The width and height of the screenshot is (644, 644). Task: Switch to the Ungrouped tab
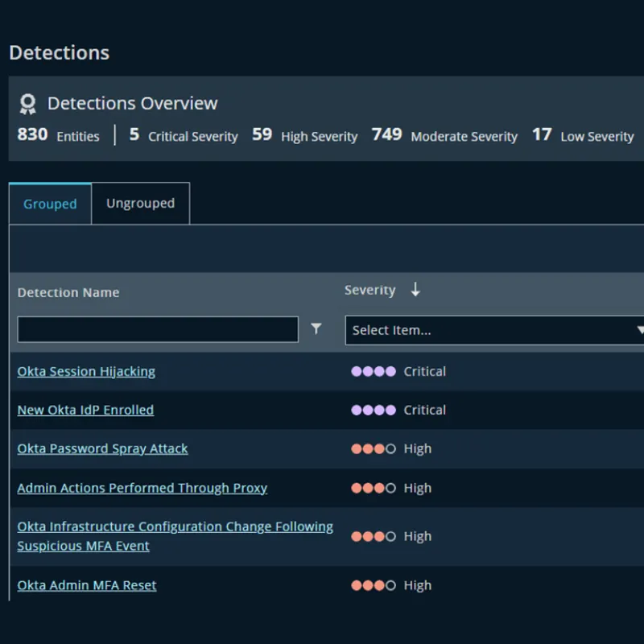[x=140, y=204]
